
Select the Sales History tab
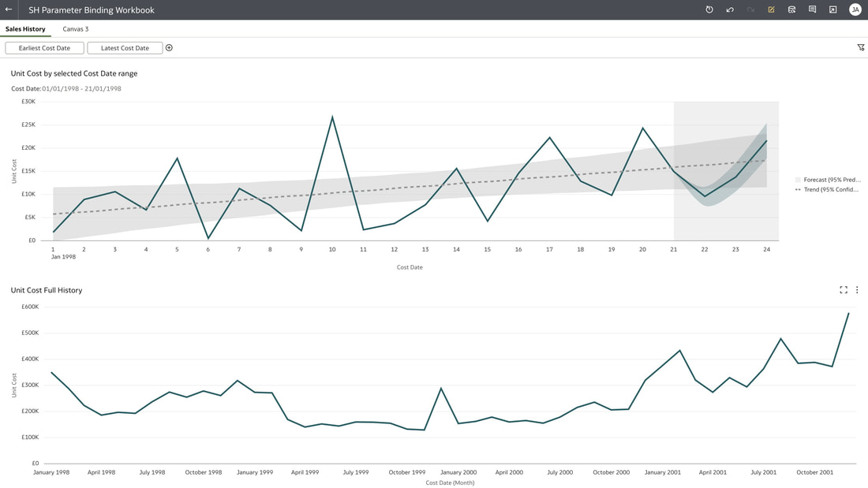(25, 28)
